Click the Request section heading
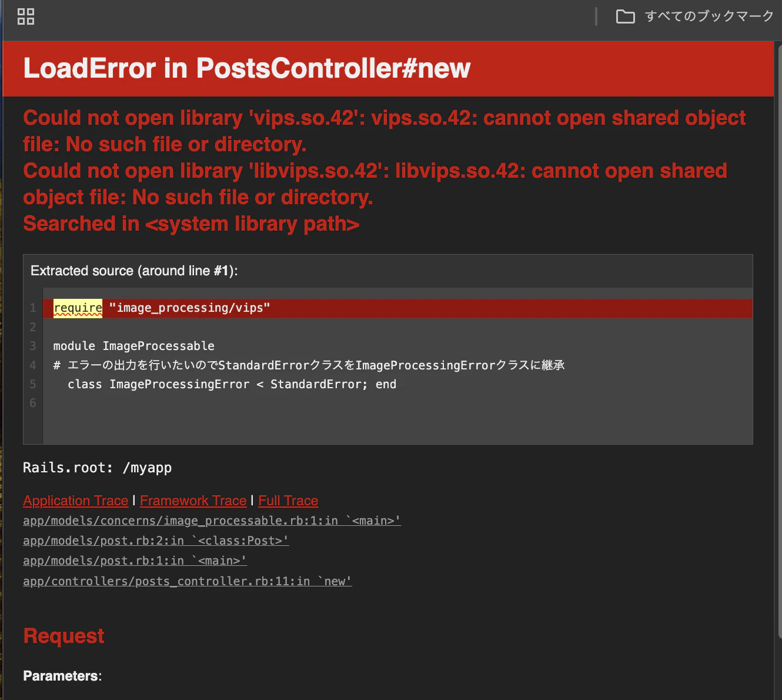This screenshot has width=782, height=700. [x=64, y=636]
